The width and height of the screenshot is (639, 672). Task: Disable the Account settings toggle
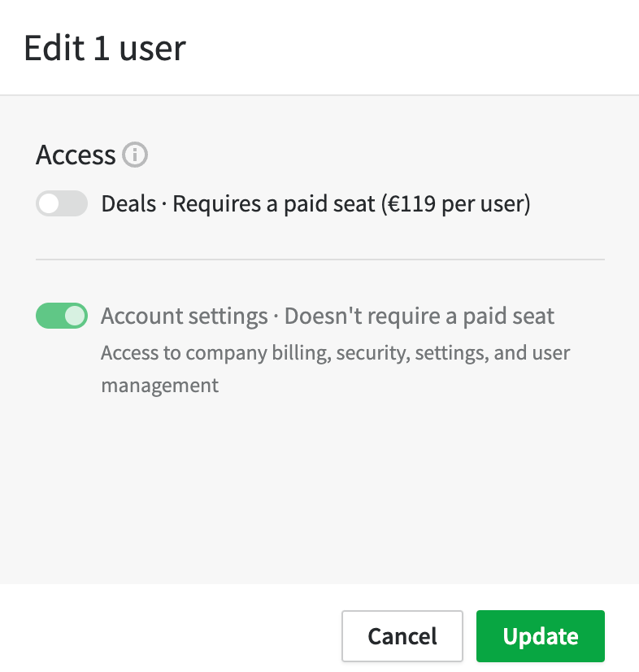click(61, 316)
